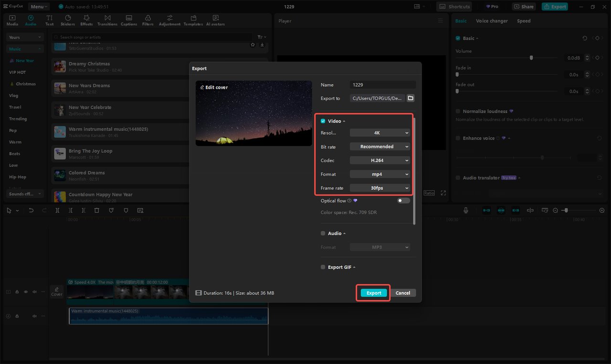The image size is (611, 364).
Task: Click the timeline zoom slider handle
Action: click(566, 210)
